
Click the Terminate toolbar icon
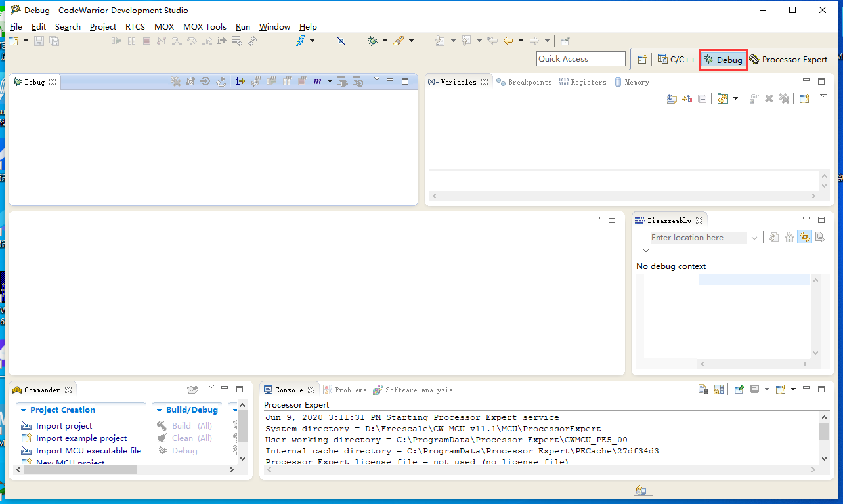(146, 41)
